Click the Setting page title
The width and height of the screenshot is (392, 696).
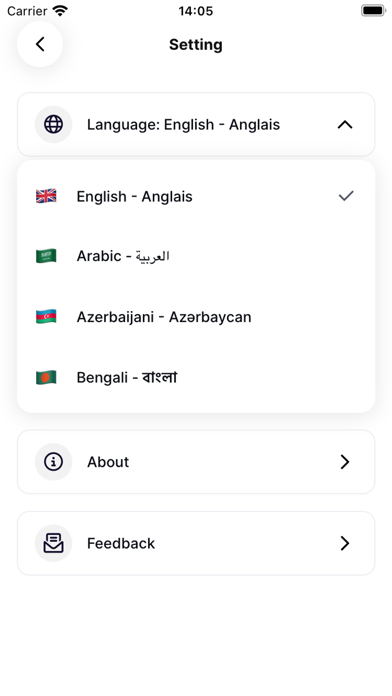[196, 44]
